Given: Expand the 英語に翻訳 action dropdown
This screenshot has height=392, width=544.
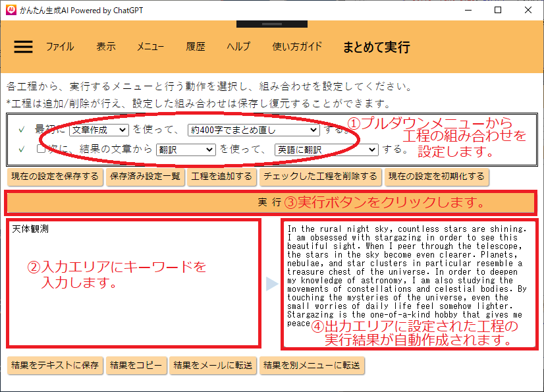Looking at the screenshot, I should point(326,150).
